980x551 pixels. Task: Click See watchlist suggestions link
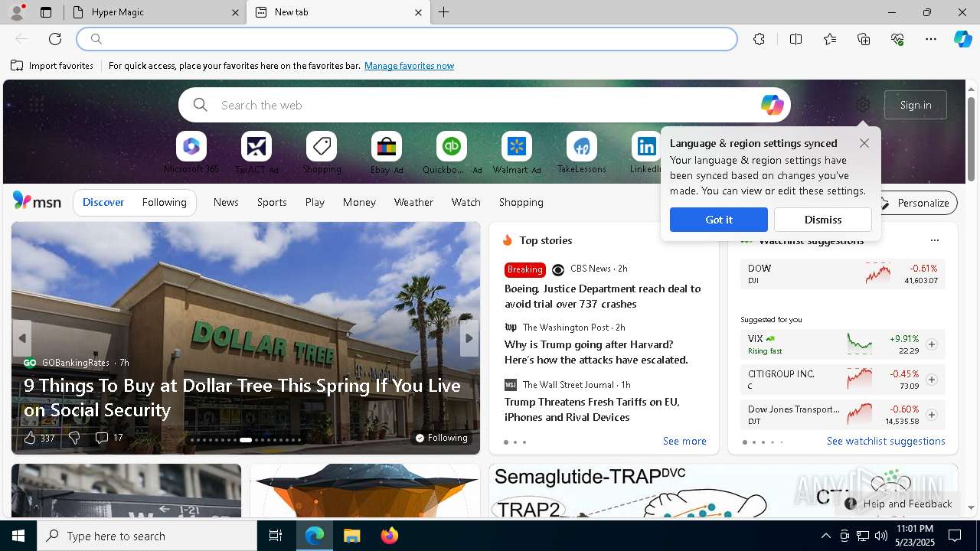(x=886, y=441)
